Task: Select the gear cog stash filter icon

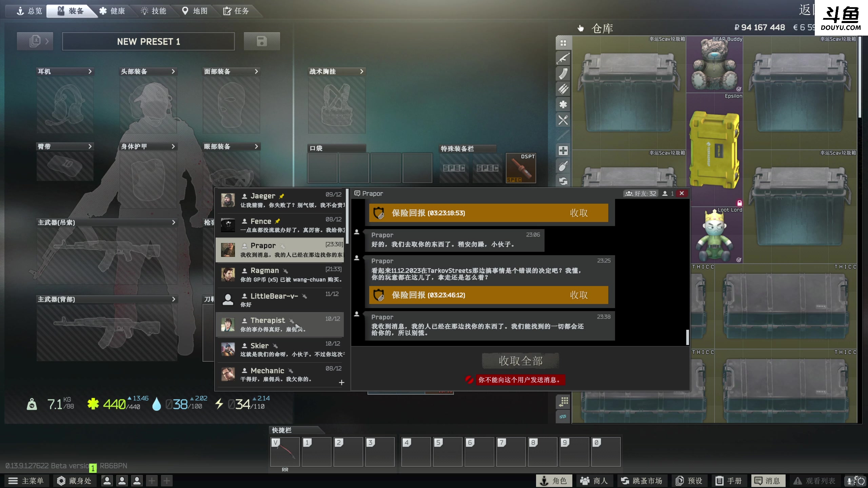Action: click(563, 104)
